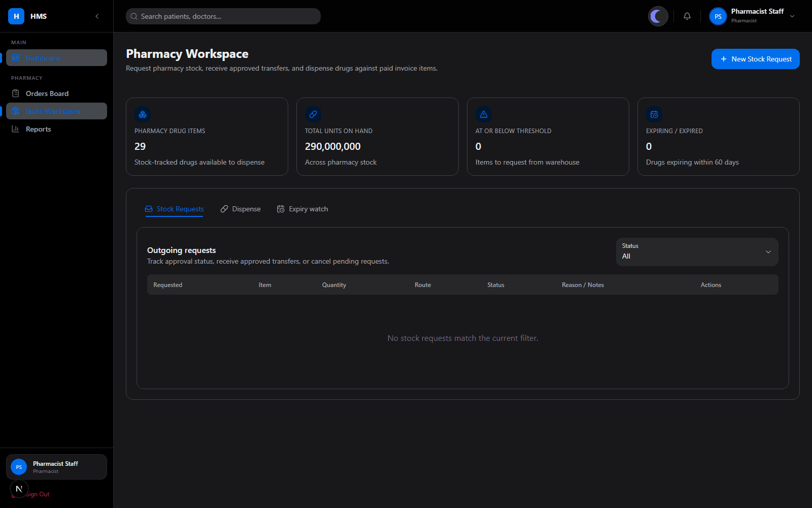The height and width of the screenshot is (508, 812).
Task: Collapse the sidebar with the chevron
Action: [97, 16]
